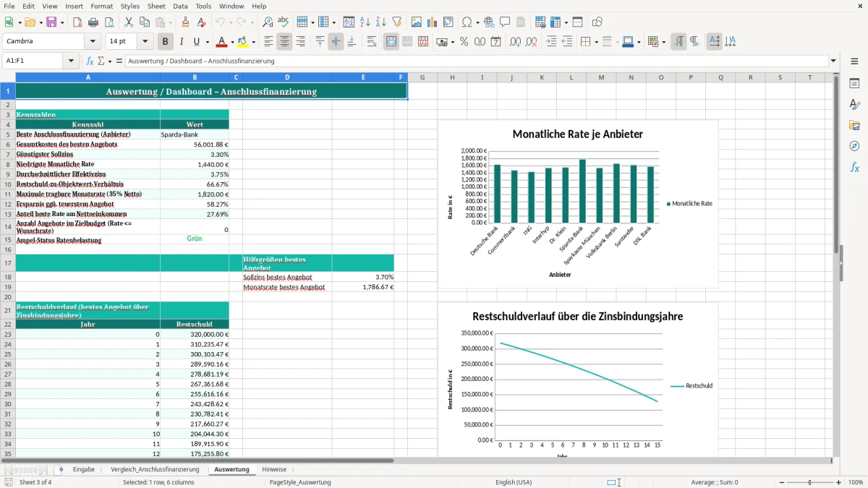Click the Sum sigma button

pos(101,61)
